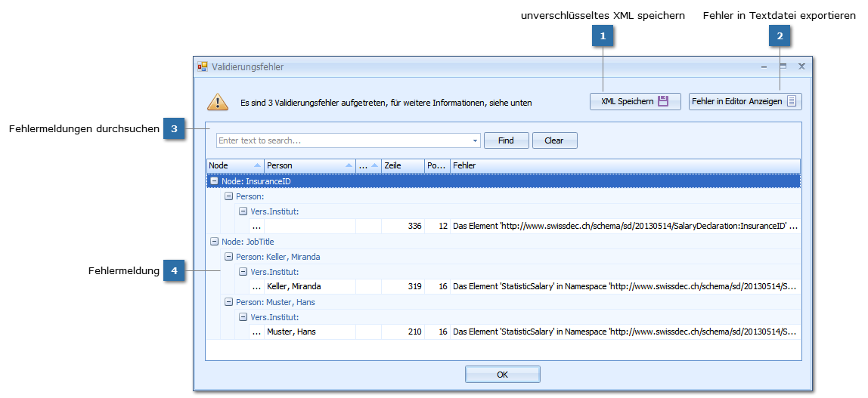The image size is (868, 398).
Task: Open Fehler in Editor Anzeigen
Action: click(x=745, y=101)
